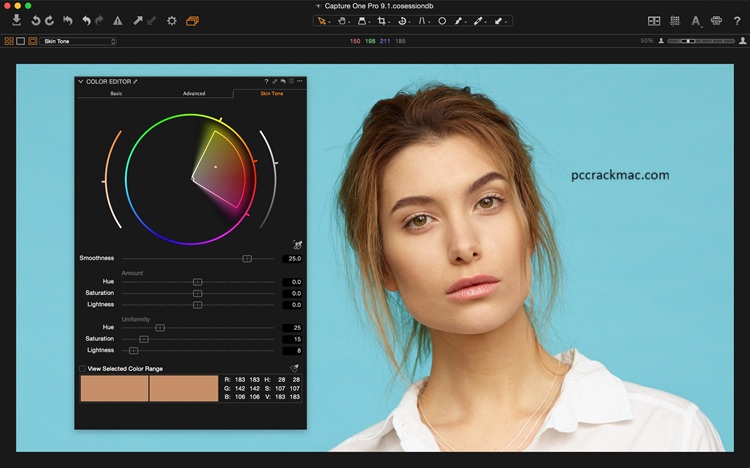The height and width of the screenshot is (468, 750).
Task: Click the Smoothness slider handle
Action: [247, 258]
